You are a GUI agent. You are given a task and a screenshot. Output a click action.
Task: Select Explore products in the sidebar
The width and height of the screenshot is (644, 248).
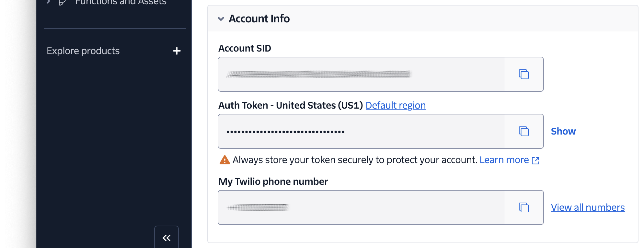click(83, 51)
